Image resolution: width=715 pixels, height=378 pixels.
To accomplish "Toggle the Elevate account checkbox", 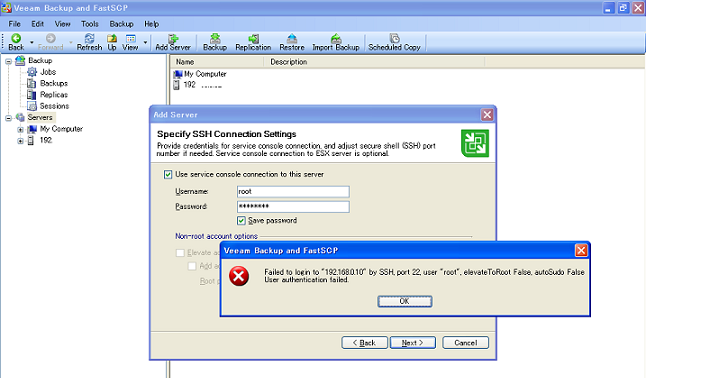I will [180, 253].
